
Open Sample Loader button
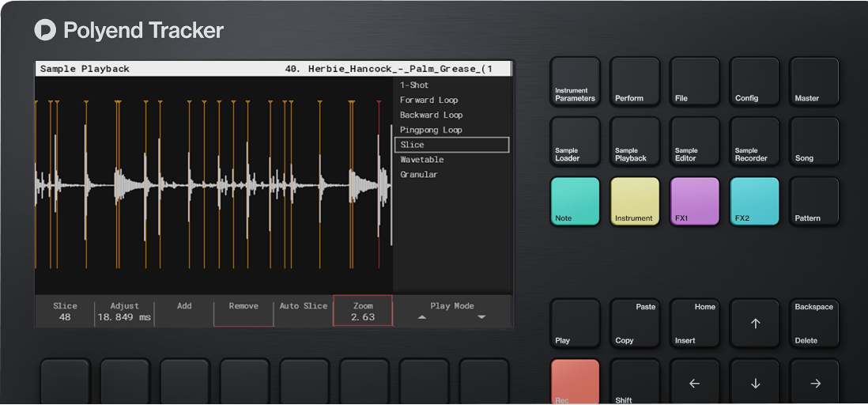(x=576, y=142)
